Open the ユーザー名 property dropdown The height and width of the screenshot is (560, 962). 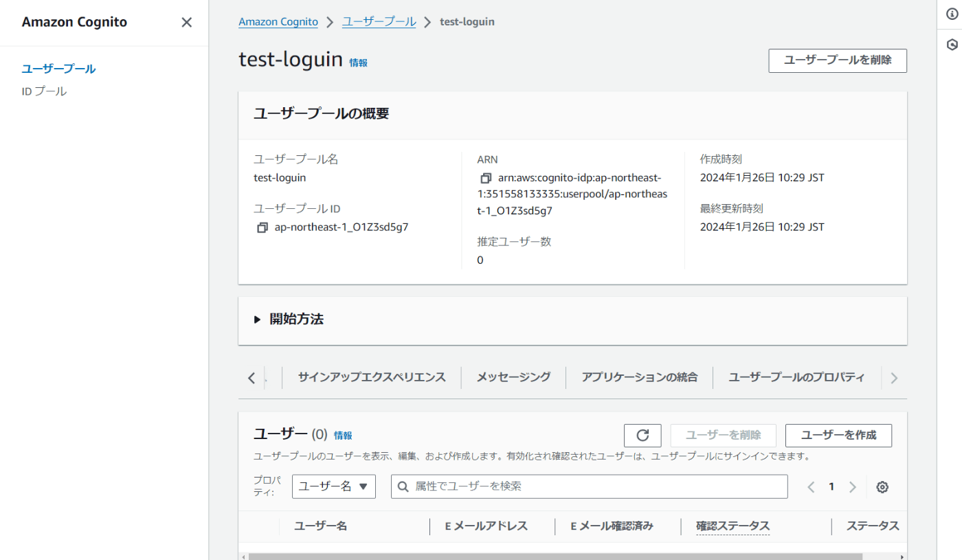tap(334, 486)
